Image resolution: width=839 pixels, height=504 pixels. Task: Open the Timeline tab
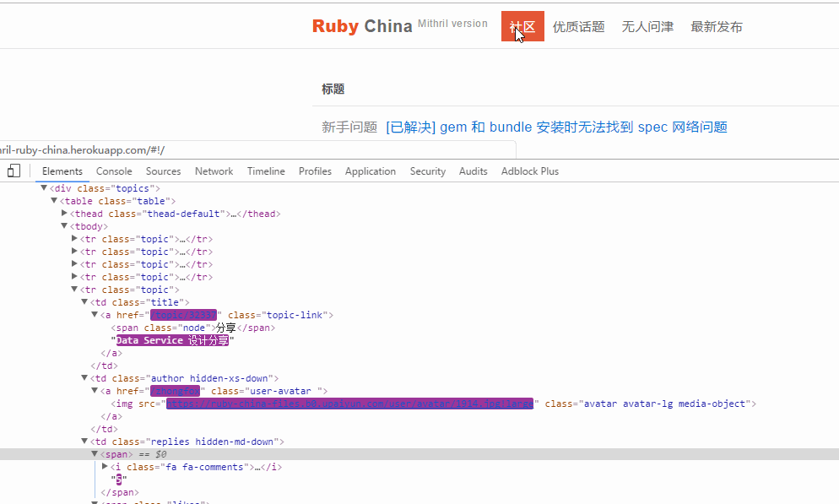pyautogui.click(x=266, y=171)
